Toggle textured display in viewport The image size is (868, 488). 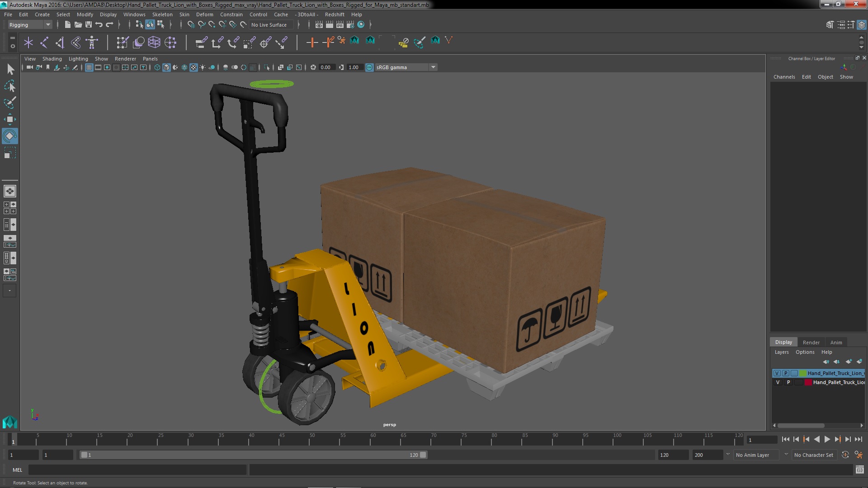point(193,67)
